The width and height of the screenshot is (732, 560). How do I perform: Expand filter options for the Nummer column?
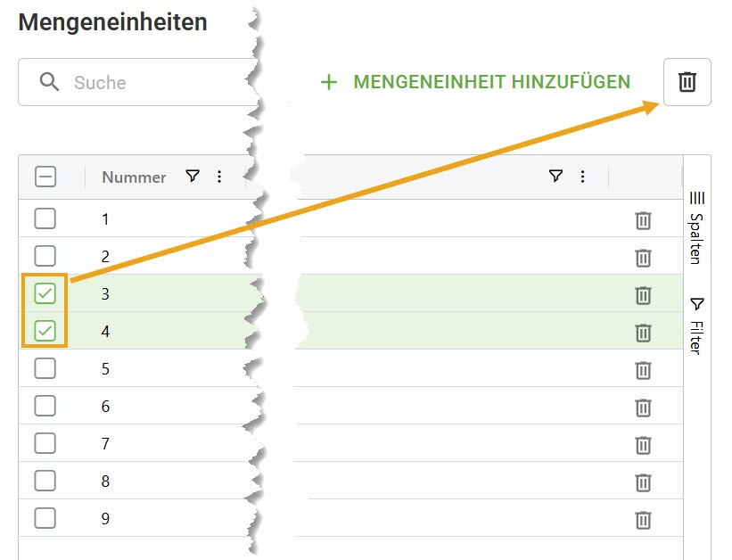(193, 177)
